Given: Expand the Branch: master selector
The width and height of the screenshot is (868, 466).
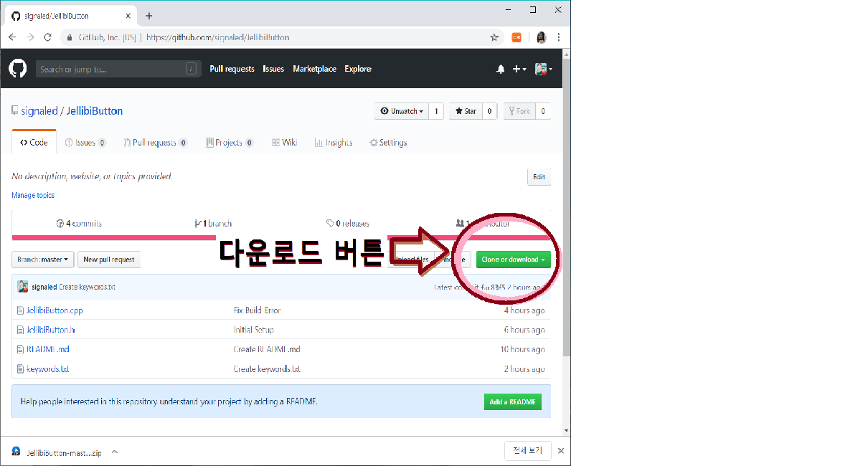Looking at the screenshot, I should [x=43, y=260].
